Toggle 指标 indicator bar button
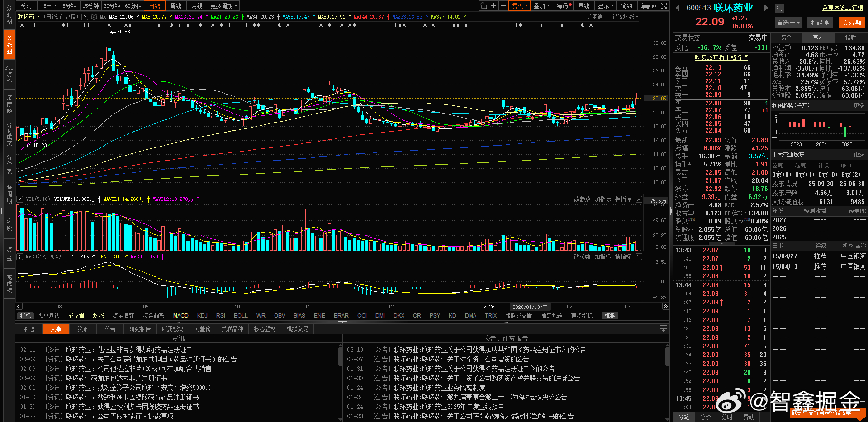 pos(25,316)
